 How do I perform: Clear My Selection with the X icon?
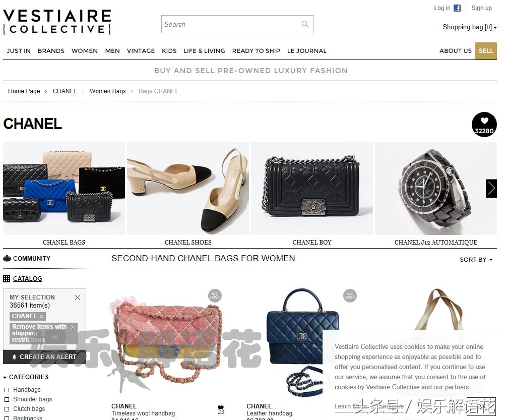coord(77,297)
